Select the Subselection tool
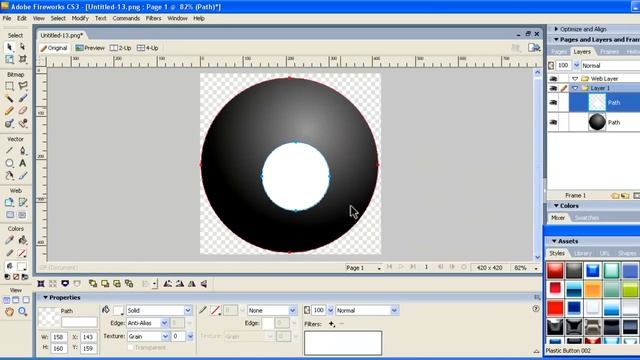This screenshot has height=360, width=640. pyautogui.click(x=23, y=47)
